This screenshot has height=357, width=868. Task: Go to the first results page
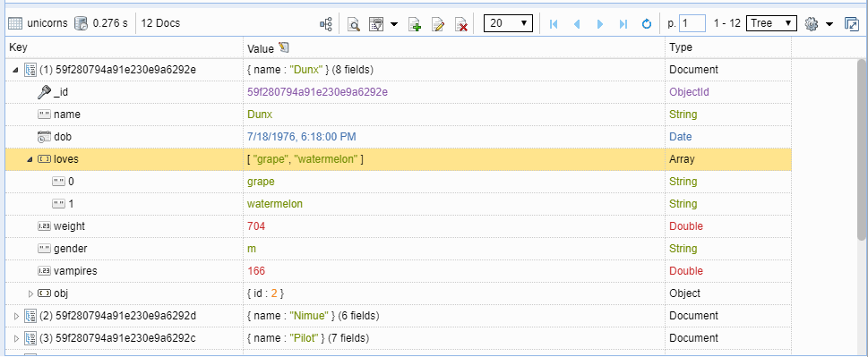pyautogui.click(x=553, y=24)
